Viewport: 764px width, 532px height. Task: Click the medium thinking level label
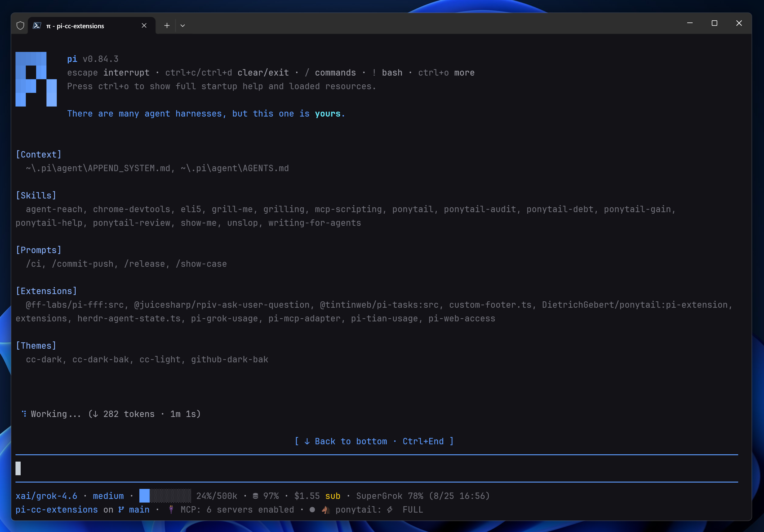[108, 496]
